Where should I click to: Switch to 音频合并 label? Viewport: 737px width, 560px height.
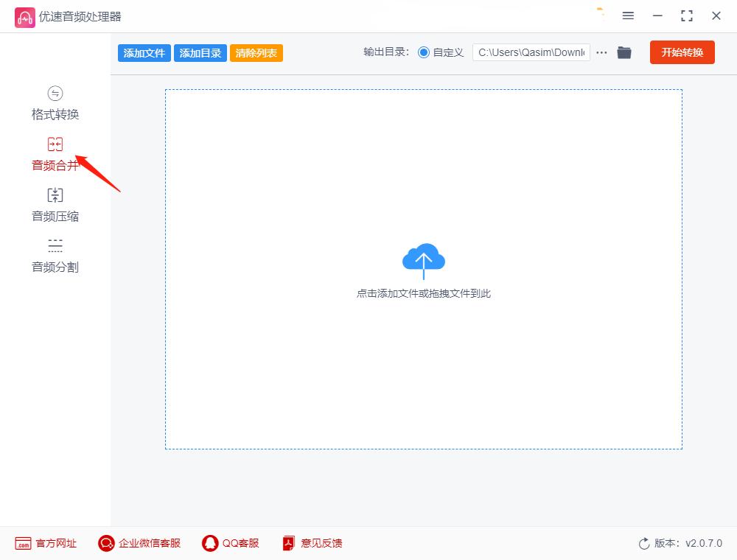[x=55, y=165]
